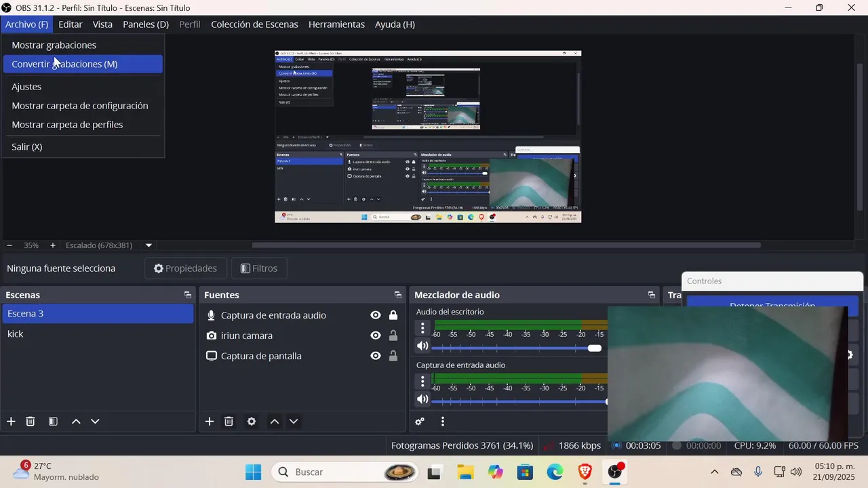Move the scene up in Escenas
Screen dimensions: 868x488
coord(76,422)
